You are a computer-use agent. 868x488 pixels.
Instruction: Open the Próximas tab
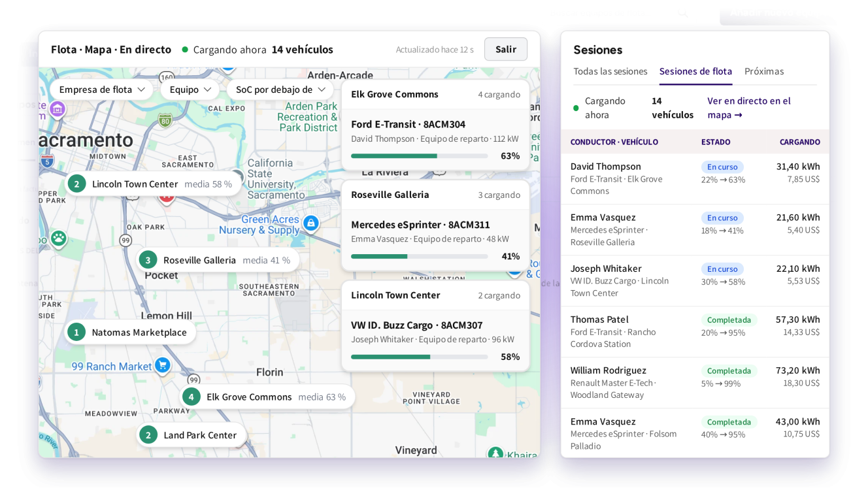click(764, 71)
